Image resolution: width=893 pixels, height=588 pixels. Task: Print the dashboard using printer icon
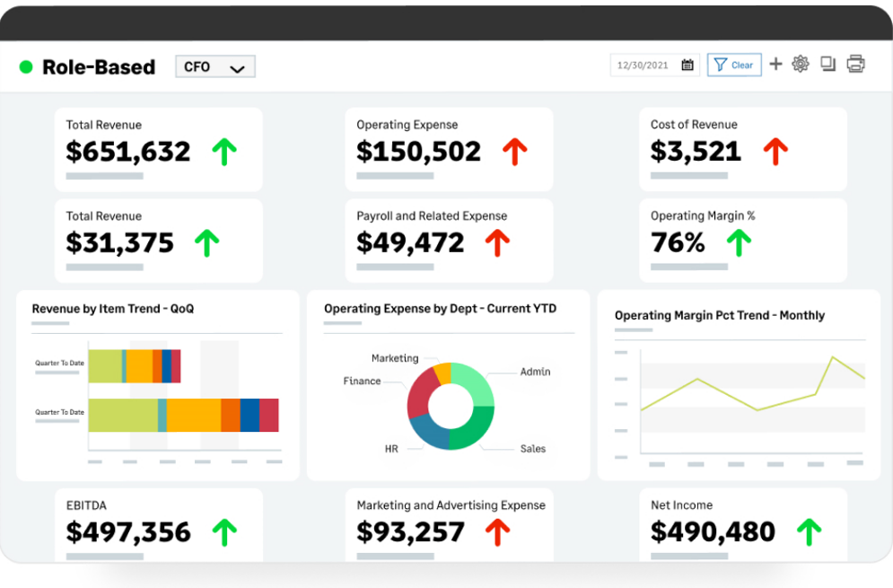click(855, 64)
